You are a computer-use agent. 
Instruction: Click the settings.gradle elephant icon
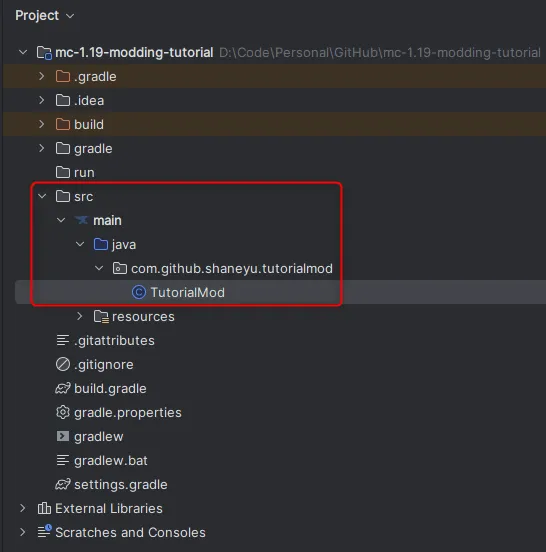pyautogui.click(x=63, y=484)
